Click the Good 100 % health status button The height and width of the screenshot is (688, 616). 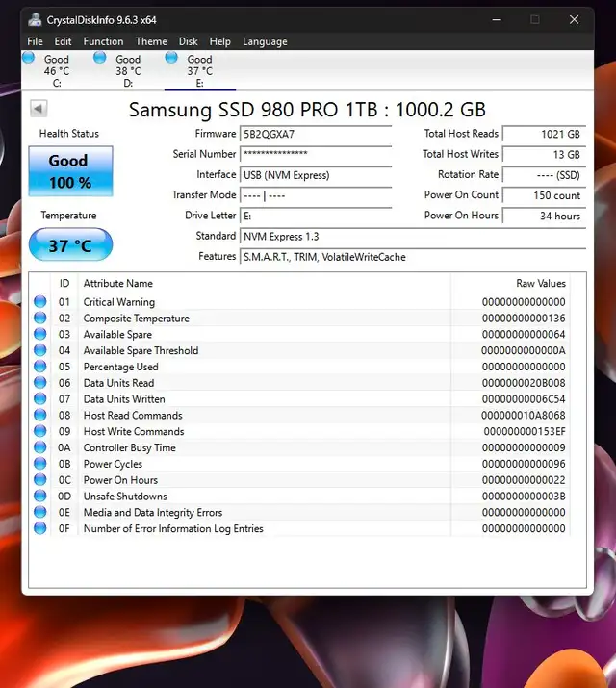[70, 171]
